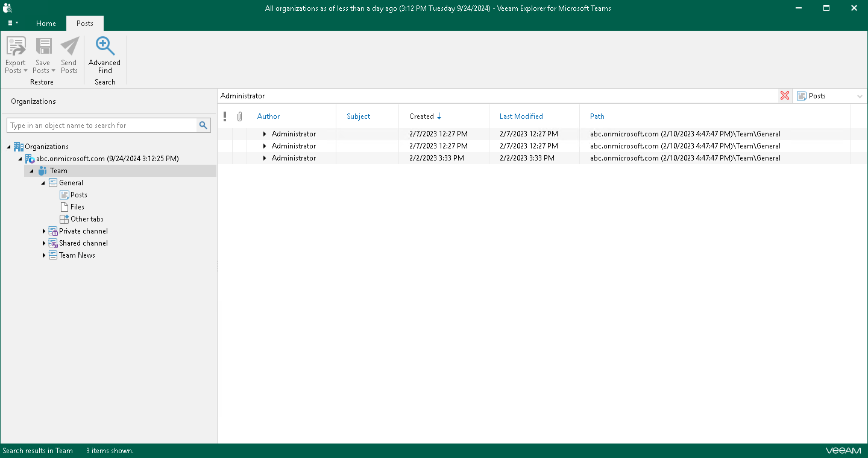
Task: Click the object name search field
Action: 102,126
